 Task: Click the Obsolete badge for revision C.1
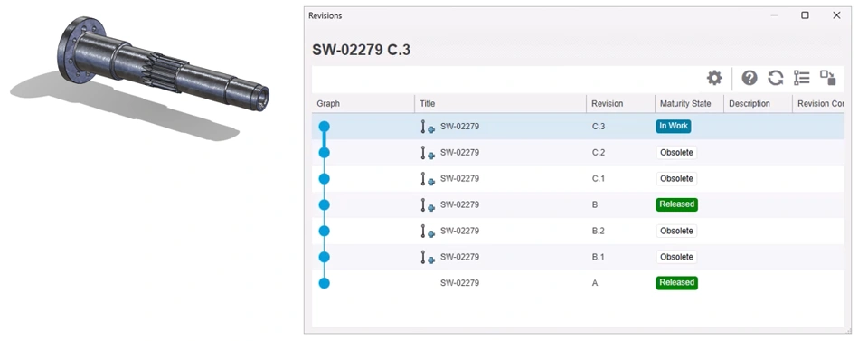point(676,179)
